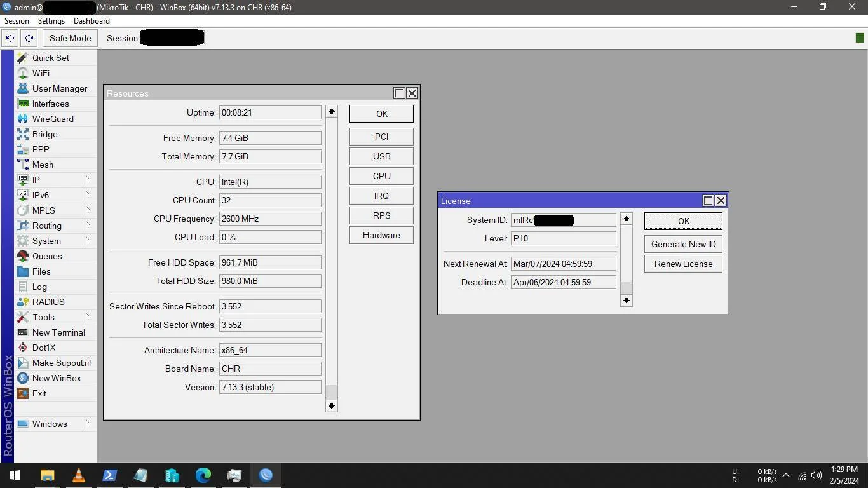Launch a New Terminal

point(55,332)
